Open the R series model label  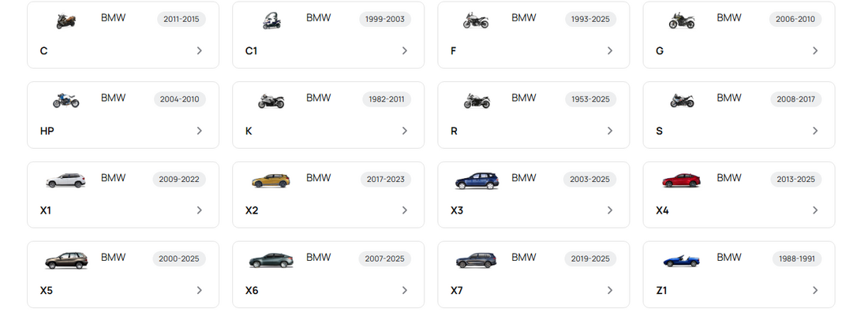(454, 131)
